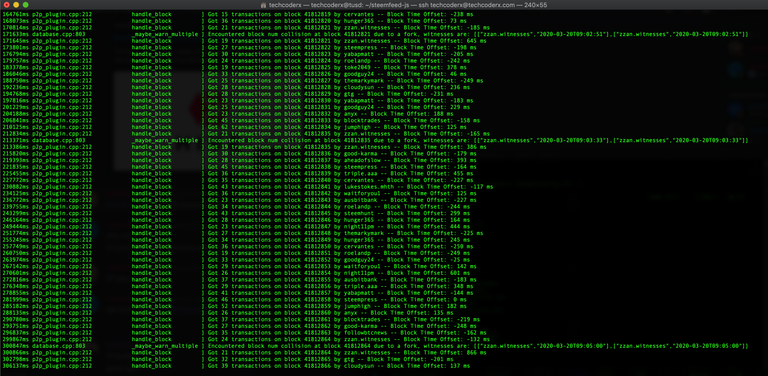This screenshot has width=768, height=376.
Task: Click witness name 'steemhunt'
Action: click(359, 213)
